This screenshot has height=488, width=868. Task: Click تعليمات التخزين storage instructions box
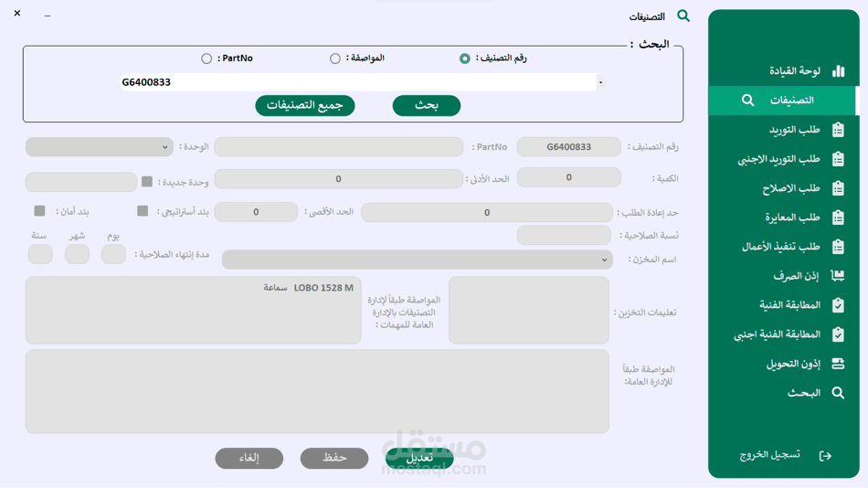click(529, 310)
